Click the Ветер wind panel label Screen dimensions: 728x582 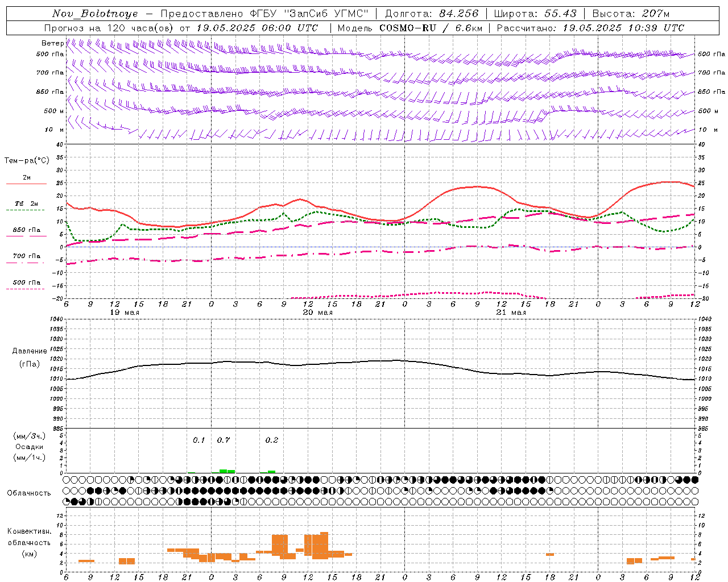pos(52,43)
